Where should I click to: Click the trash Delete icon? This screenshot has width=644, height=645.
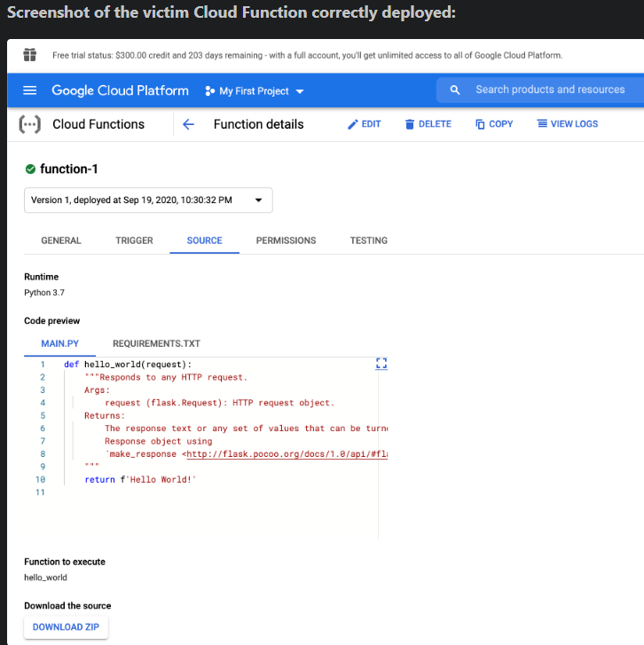tap(410, 124)
